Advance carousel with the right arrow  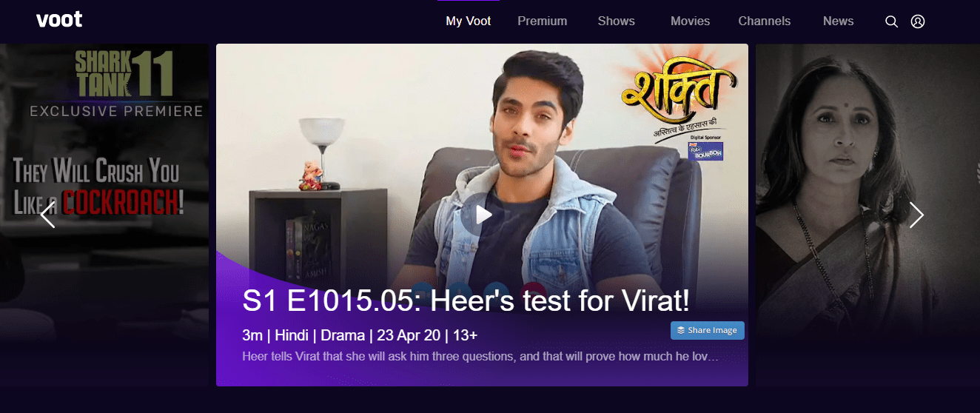click(x=916, y=215)
